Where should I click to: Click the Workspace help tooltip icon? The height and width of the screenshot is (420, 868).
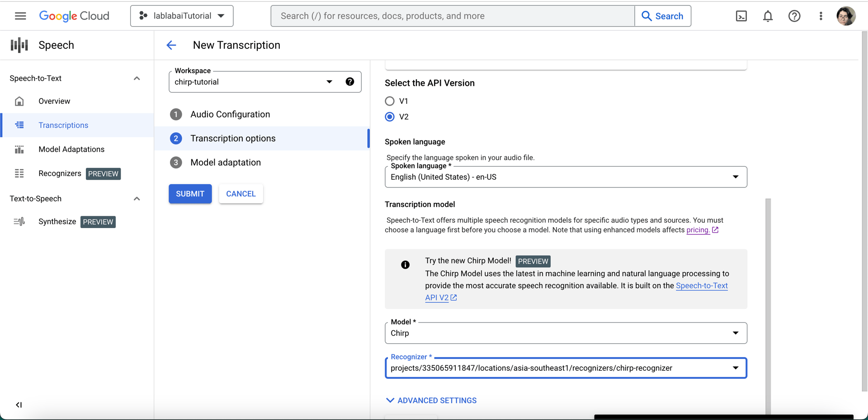[349, 82]
